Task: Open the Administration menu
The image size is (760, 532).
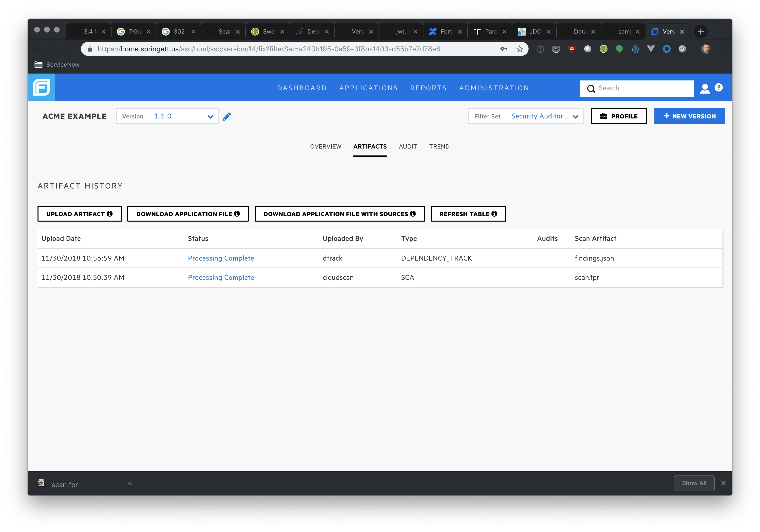Action: [x=494, y=88]
